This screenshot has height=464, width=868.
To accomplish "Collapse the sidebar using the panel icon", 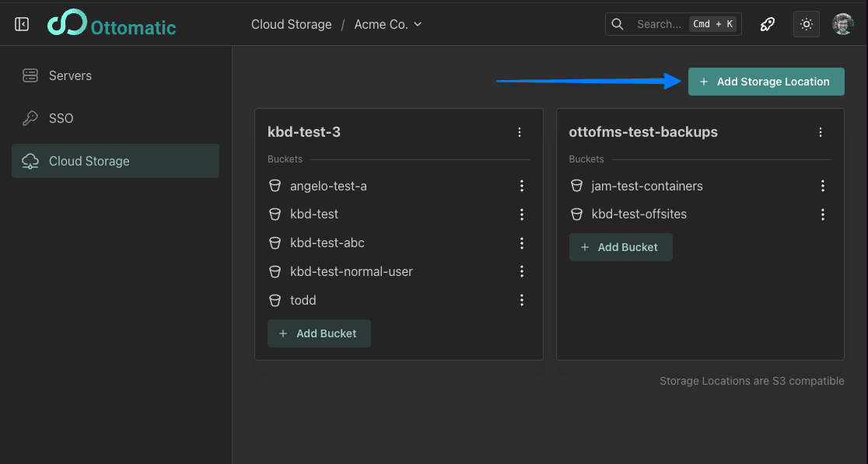I will (x=22, y=24).
